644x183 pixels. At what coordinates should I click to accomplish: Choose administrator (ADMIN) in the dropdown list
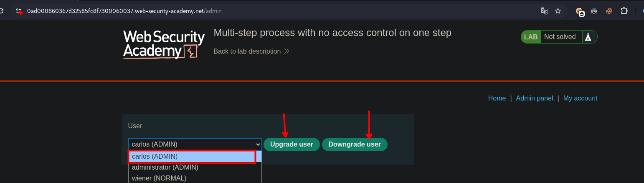pyautogui.click(x=165, y=167)
